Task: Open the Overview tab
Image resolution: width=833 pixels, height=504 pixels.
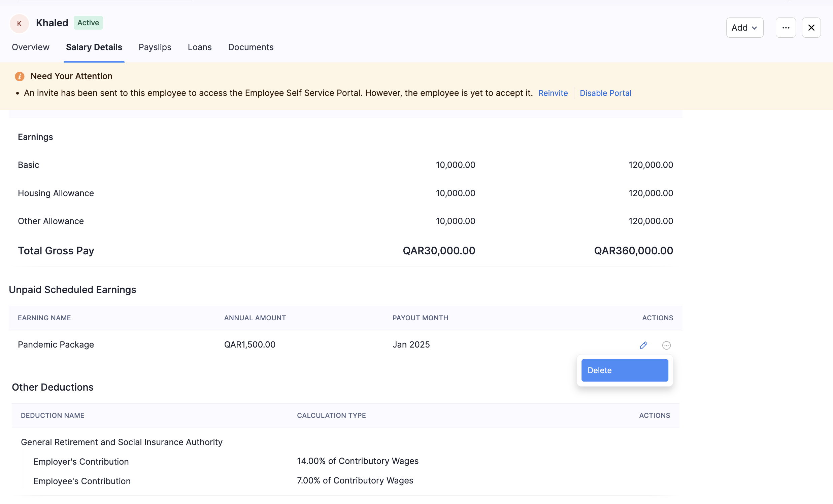Action: (30, 47)
